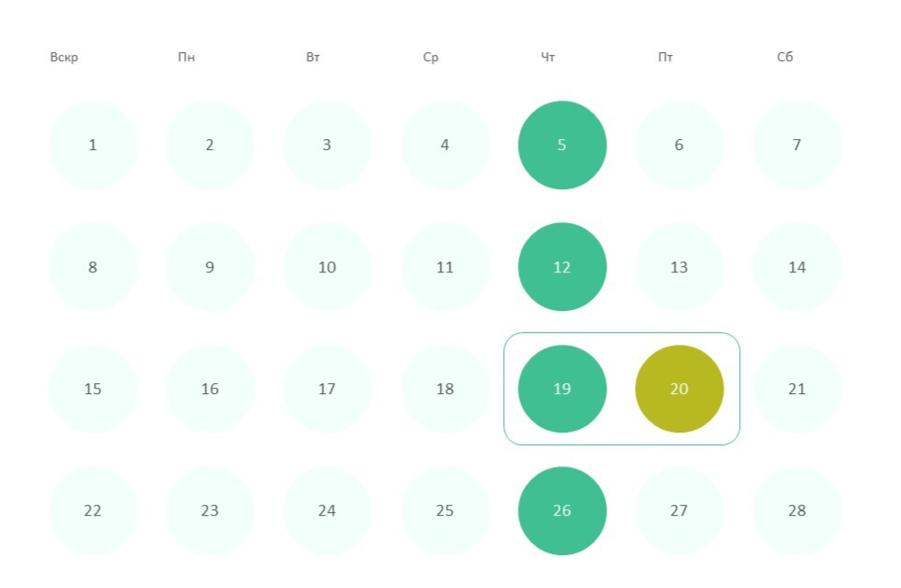Choose the olive-colored date 20
Viewport: 901px width, 588px height.
click(680, 389)
